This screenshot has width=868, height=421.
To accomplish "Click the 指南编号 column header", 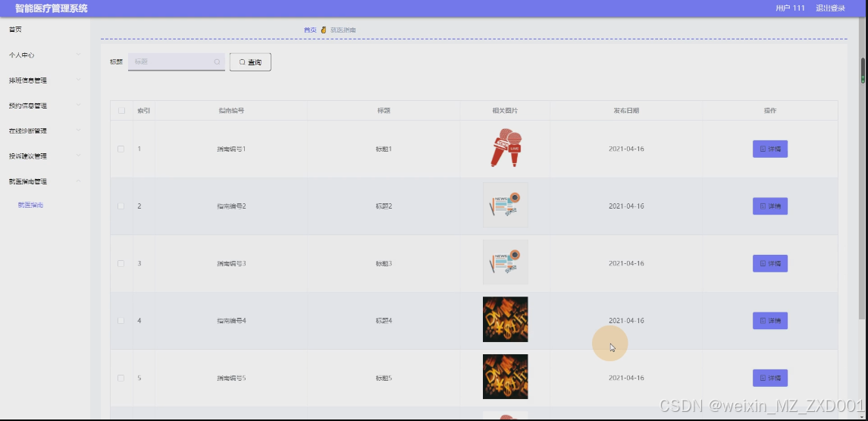I will coord(231,111).
